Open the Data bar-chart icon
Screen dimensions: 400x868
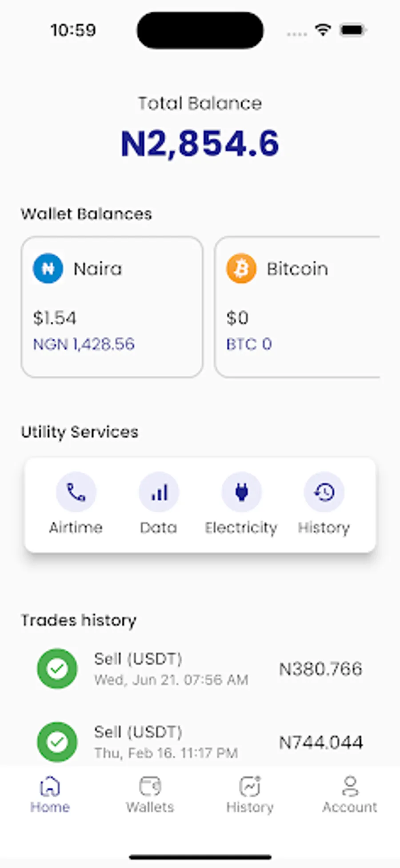coord(159,492)
